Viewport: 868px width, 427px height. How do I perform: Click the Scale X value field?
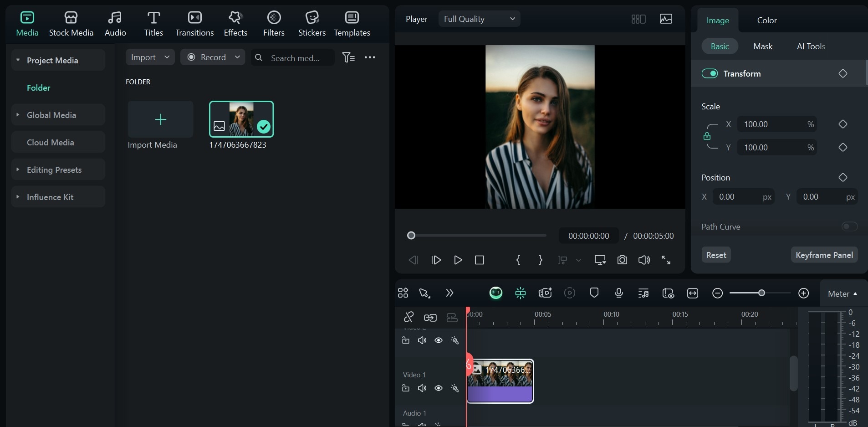click(x=777, y=124)
